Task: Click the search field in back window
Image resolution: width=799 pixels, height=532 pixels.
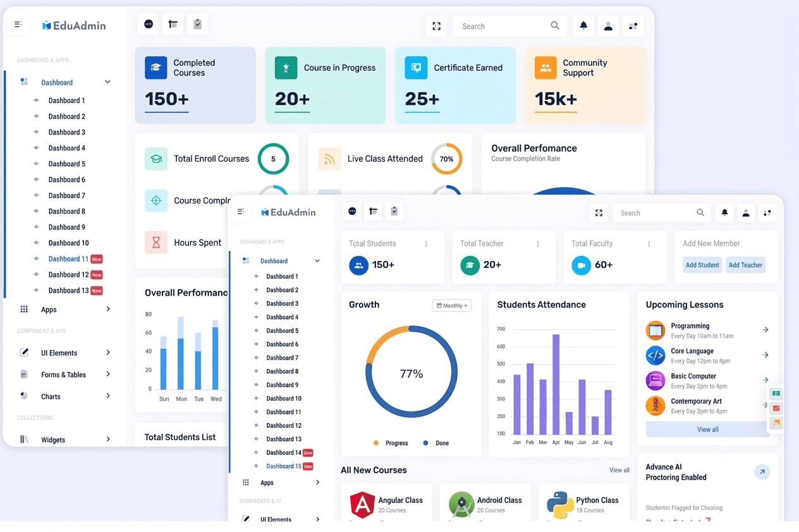Action: pos(509,26)
